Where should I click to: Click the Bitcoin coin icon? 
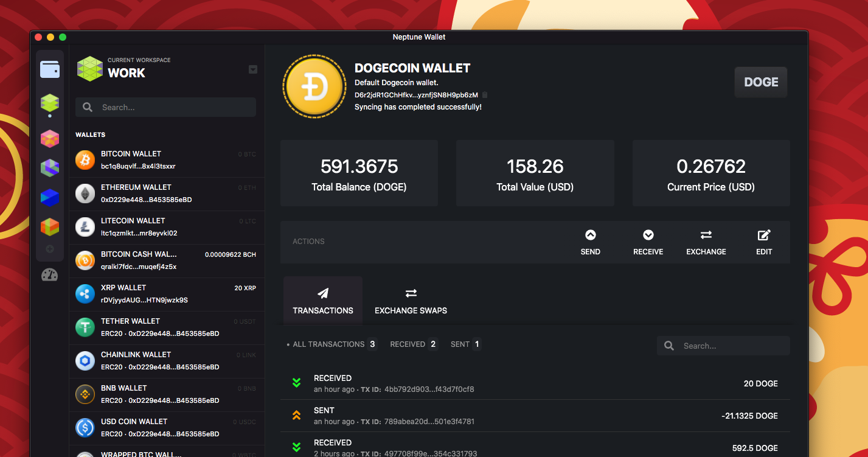[85, 160]
